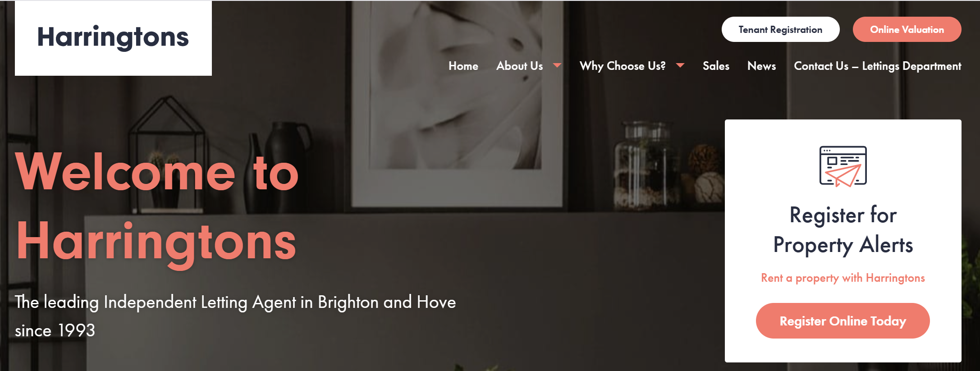Click the leading Independent Letting Agent tagline

235,316
